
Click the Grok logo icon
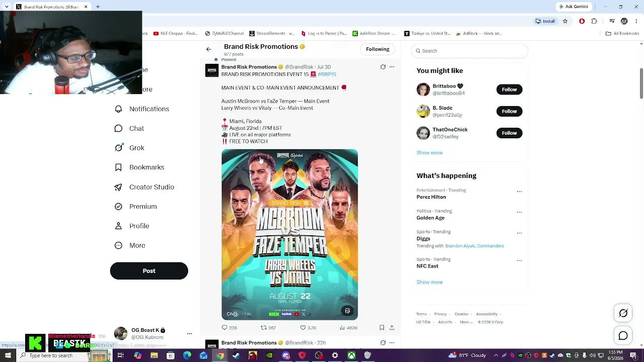click(118, 148)
